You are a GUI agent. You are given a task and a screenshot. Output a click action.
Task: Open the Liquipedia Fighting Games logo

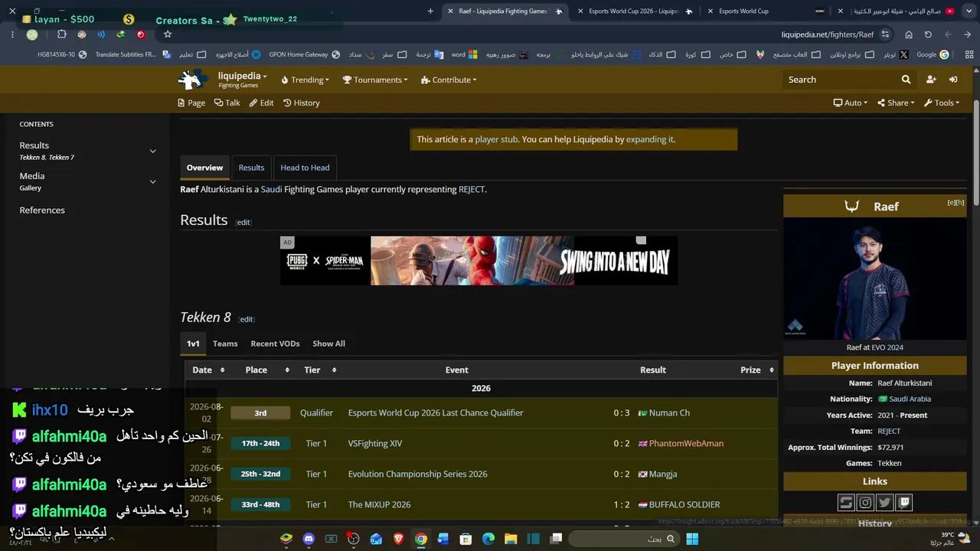[x=192, y=80]
